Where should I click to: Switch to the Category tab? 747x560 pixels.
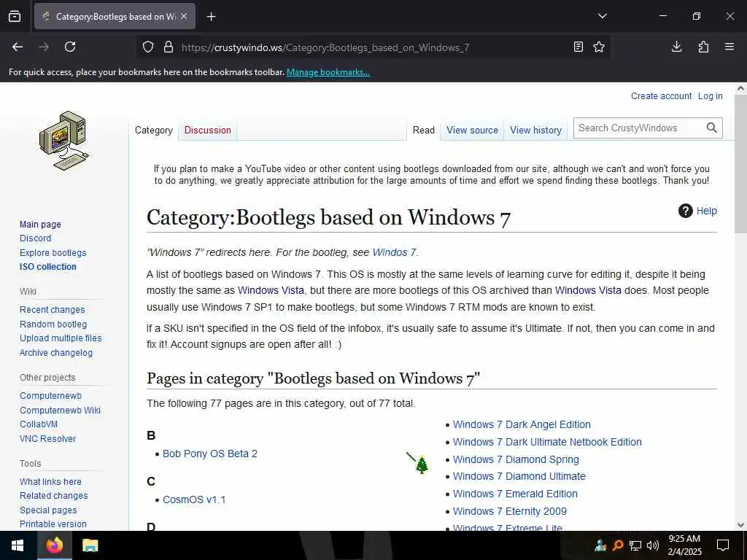pos(153,130)
